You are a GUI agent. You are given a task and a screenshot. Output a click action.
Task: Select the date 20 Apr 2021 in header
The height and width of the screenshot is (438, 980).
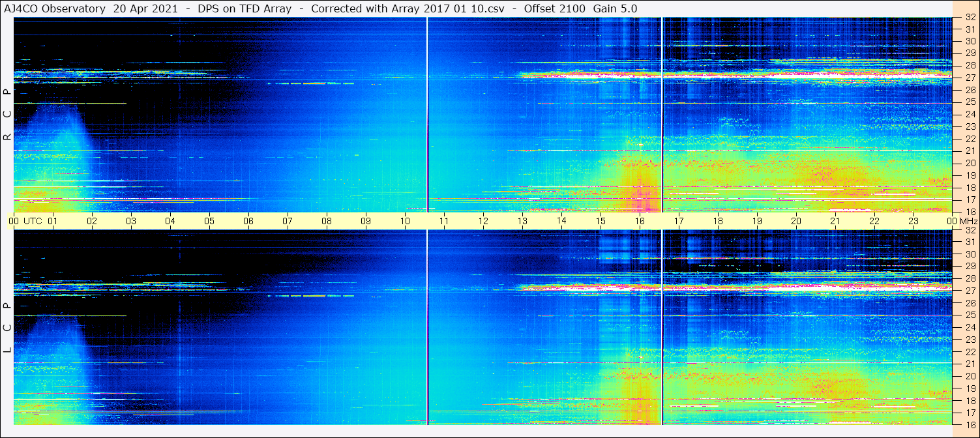[145, 8]
